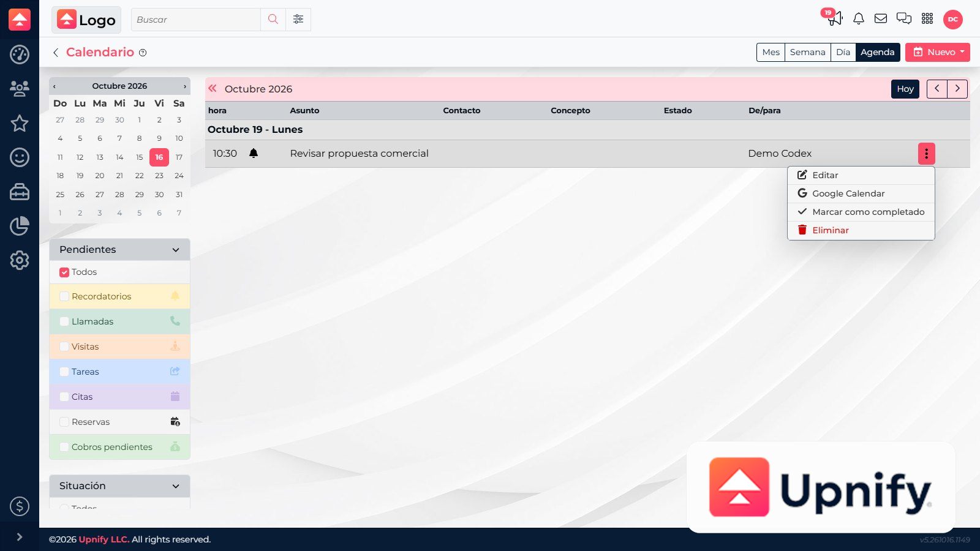Click the megaphone announcements icon
Image resolution: width=980 pixels, height=551 pixels.
[835, 19]
